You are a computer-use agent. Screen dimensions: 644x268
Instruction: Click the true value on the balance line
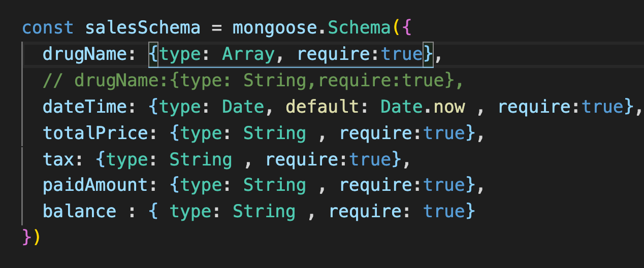point(444,211)
